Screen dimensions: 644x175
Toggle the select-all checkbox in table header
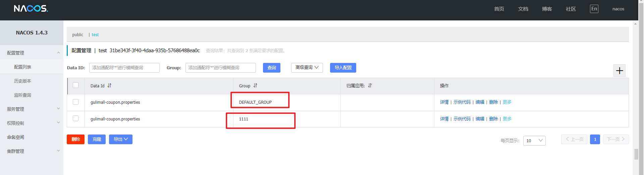(76, 85)
